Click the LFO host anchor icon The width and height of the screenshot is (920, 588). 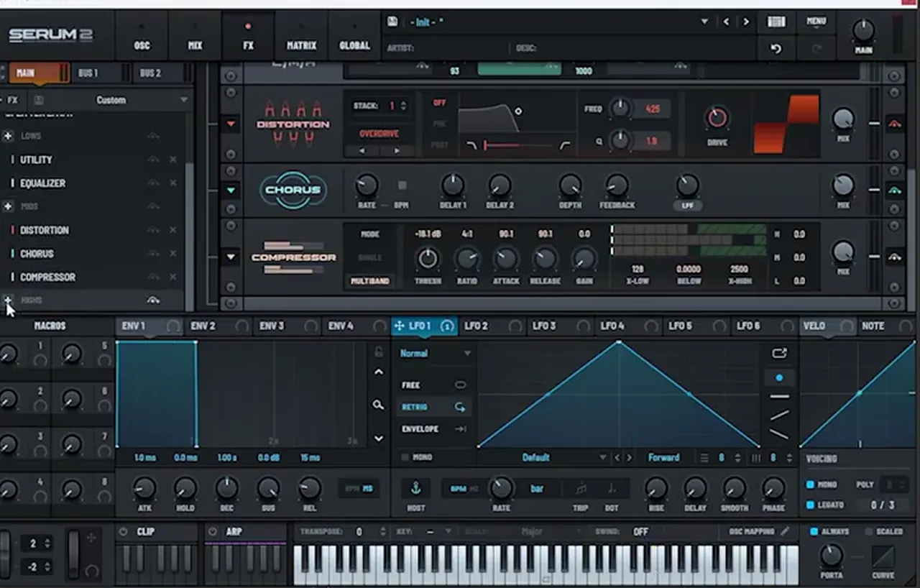[x=415, y=489]
